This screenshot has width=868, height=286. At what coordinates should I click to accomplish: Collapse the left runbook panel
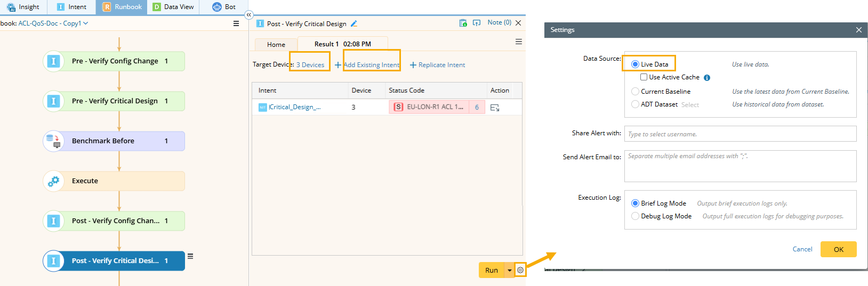(249, 15)
